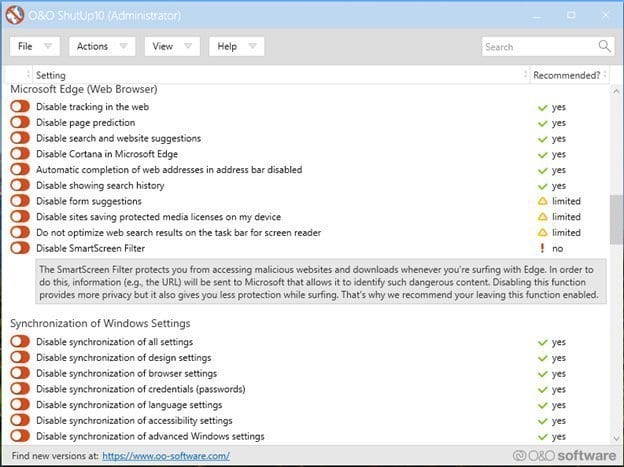
Task: Toggle Disable synchronization of credentials (passwords)
Action: [x=20, y=389]
